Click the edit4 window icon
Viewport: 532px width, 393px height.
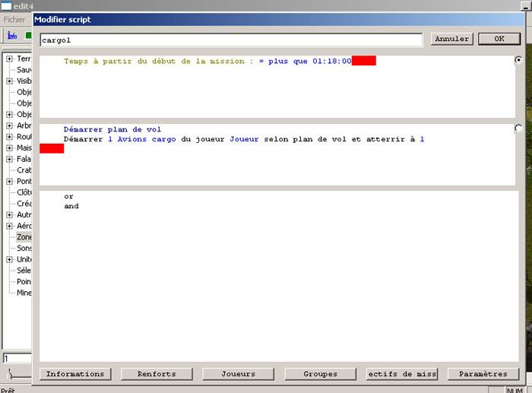coord(6,6)
